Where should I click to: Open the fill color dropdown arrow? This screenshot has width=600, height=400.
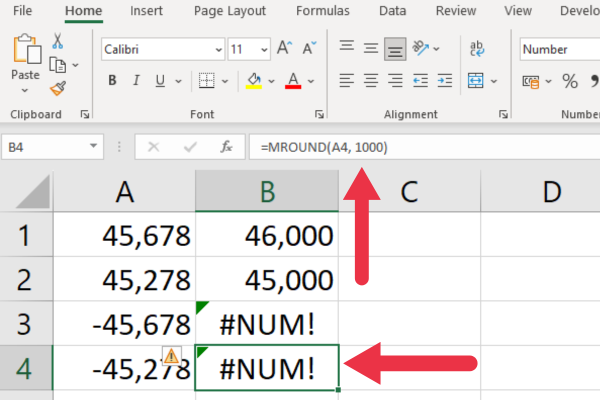pyautogui.click(x=271, y=81)
